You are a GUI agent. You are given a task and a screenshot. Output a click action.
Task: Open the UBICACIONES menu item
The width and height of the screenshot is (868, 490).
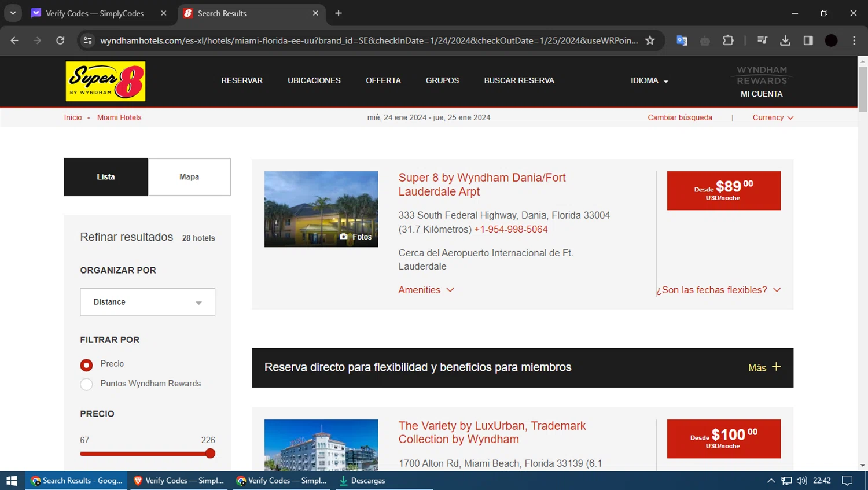click(x=314, y=81)
